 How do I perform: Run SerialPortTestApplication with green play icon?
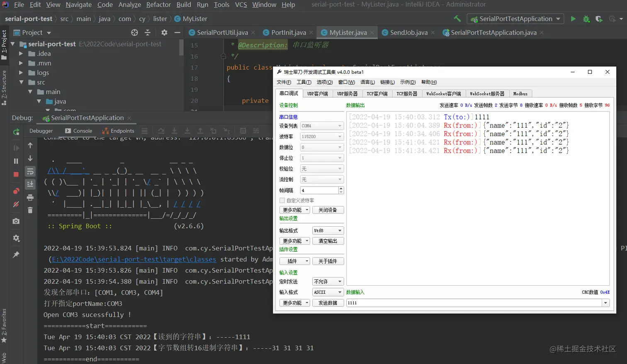(x=573, y=19)
